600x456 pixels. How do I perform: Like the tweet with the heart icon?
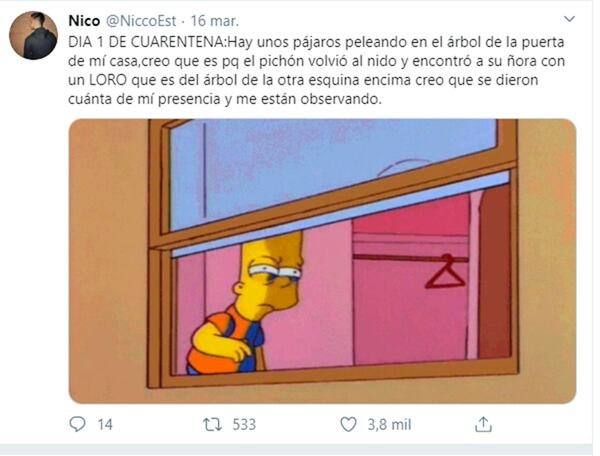coord(348,425)
